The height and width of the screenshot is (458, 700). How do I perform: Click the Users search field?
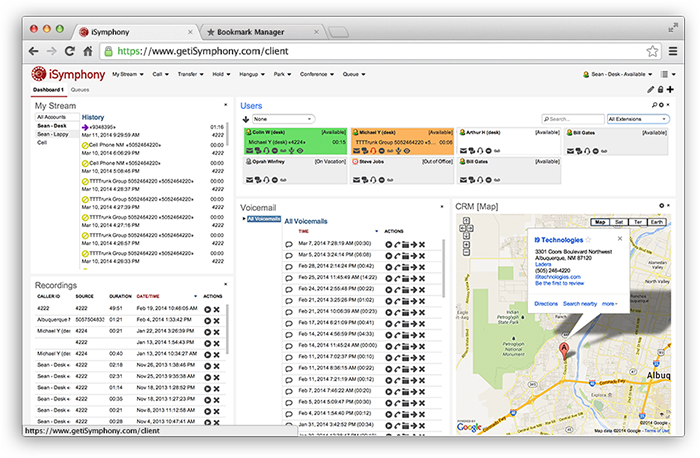coord(572,118)
